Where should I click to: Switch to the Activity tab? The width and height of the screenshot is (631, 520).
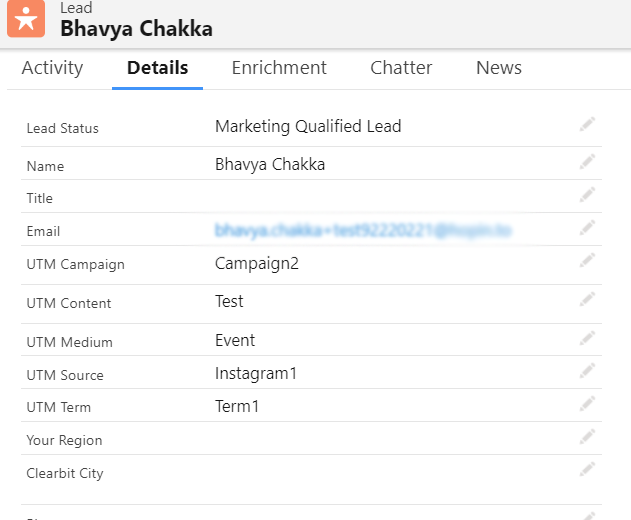tap(52, 68)
